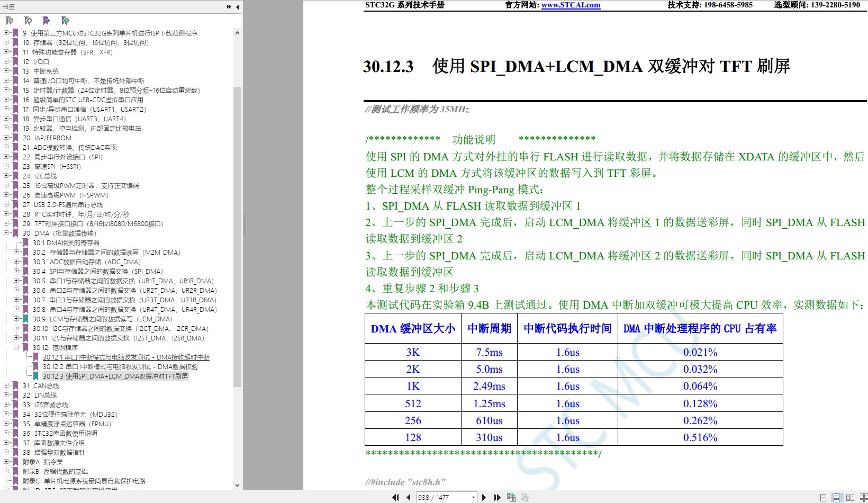868x503 pixels.
Task: Click the bookmarks scrollbar down arrow
Action: point(237,485)
